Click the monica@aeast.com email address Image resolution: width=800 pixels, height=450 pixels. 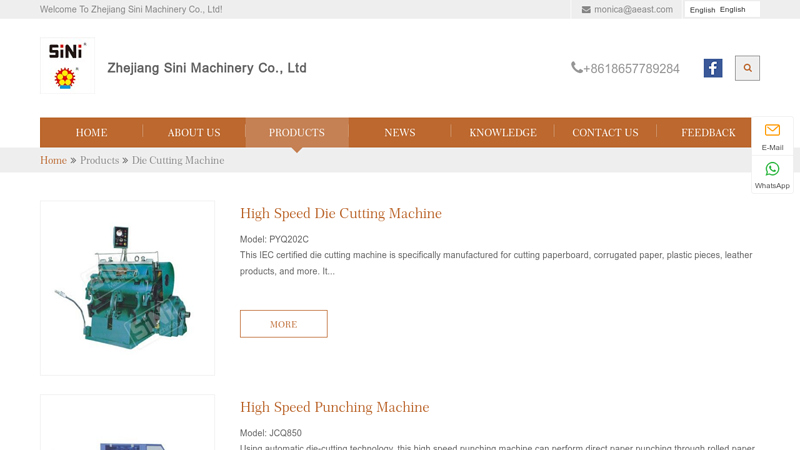(633, 10)
